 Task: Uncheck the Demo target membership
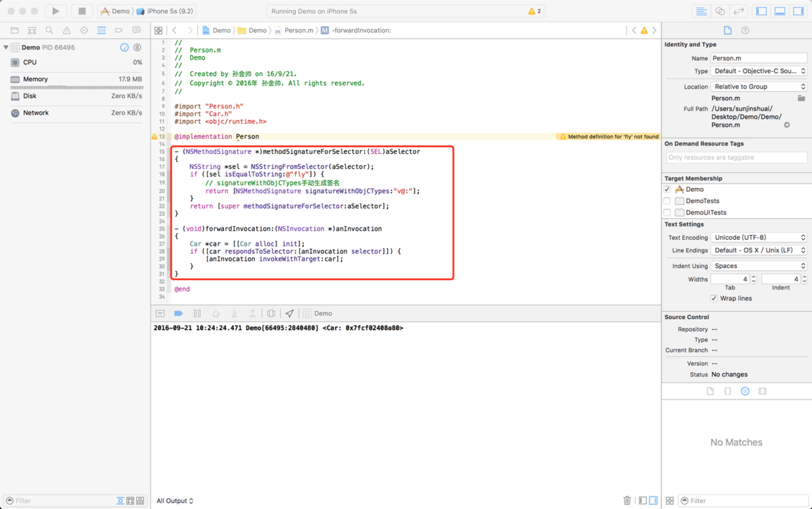coord(667,189)
